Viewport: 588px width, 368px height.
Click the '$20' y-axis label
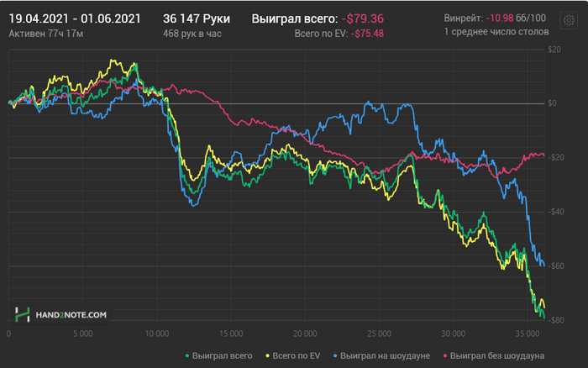pos(554,50)
